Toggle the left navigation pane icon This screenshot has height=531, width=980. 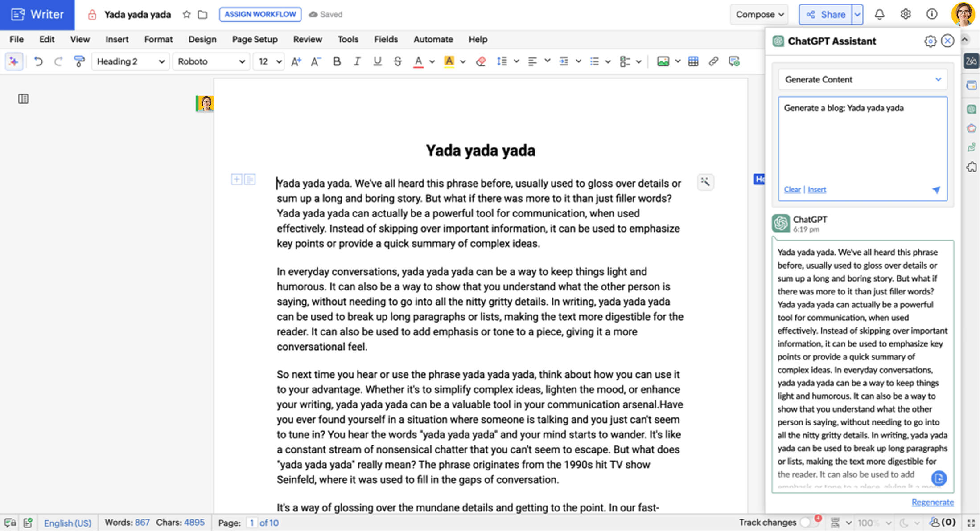point(23,99)
